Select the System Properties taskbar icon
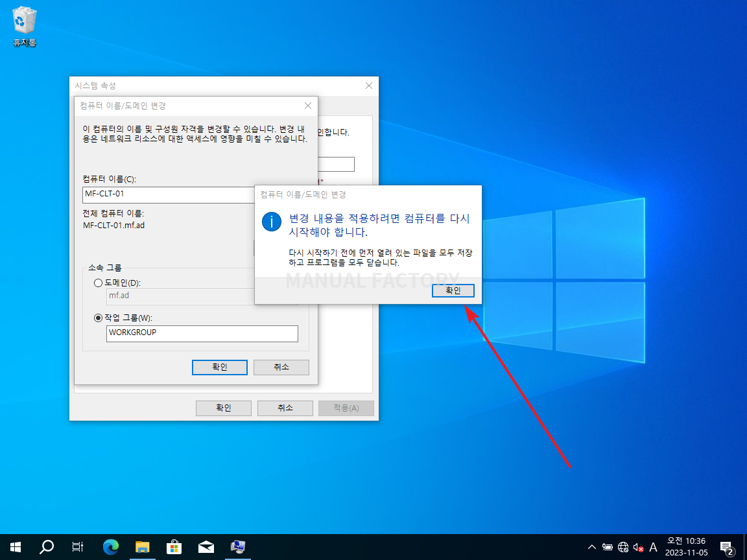 coord(238,547)
